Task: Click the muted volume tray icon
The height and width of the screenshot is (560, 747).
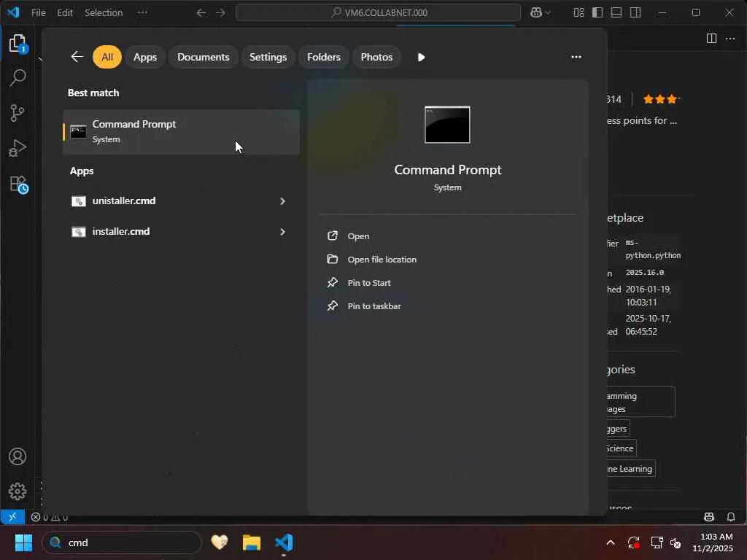Action: tap(676, 542)
